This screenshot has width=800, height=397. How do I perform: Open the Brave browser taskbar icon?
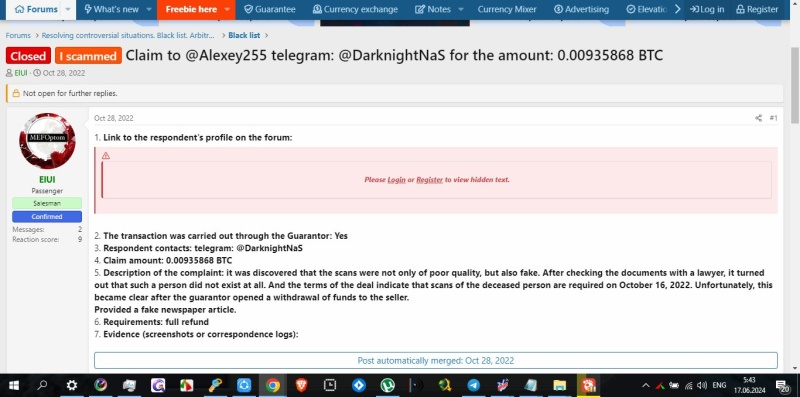coord(302,385)
